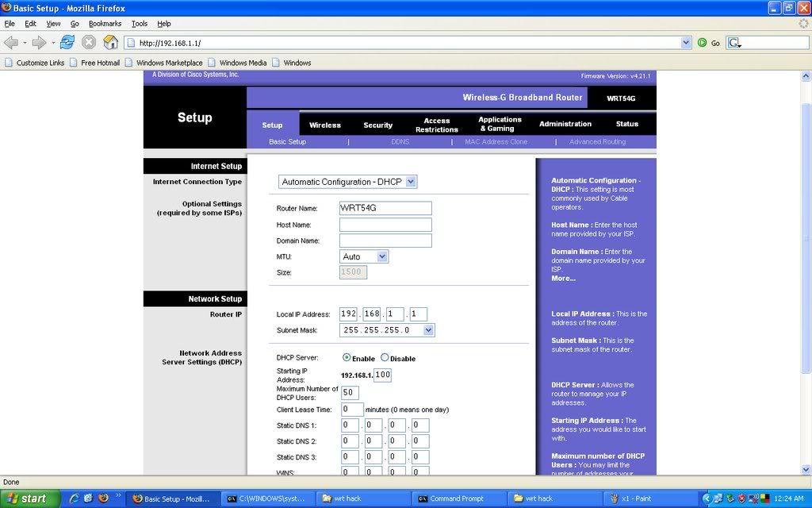Click the taskbar clock showing 12:24 AM
The image size is (812, 508).
coord(789,498)
